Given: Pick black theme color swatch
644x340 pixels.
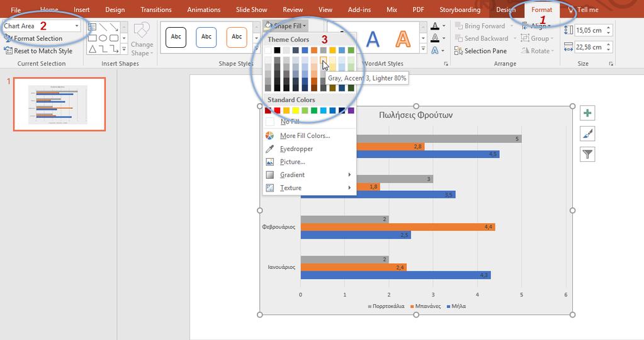Looking at the screenshot, I should tap(277, 50).
